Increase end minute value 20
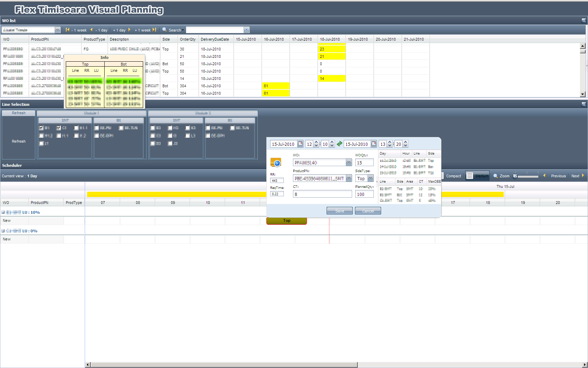Screen dimensions: 588x368 click(x=405, y=142)
